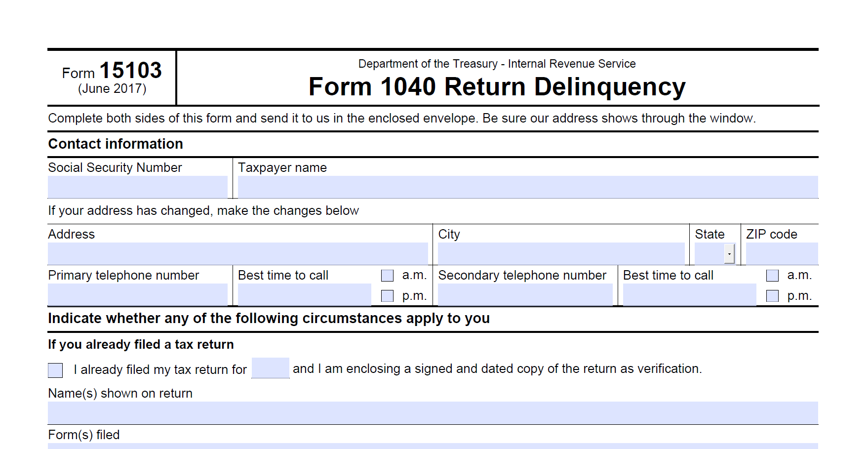
Task: Select primary Best time to call field
Action: (x=304, y=294)
